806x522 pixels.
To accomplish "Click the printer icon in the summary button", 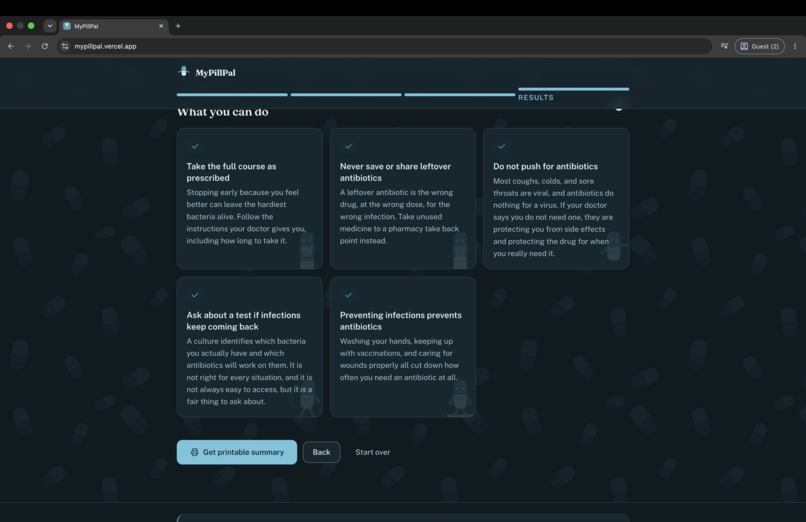I will coord(194,452).
